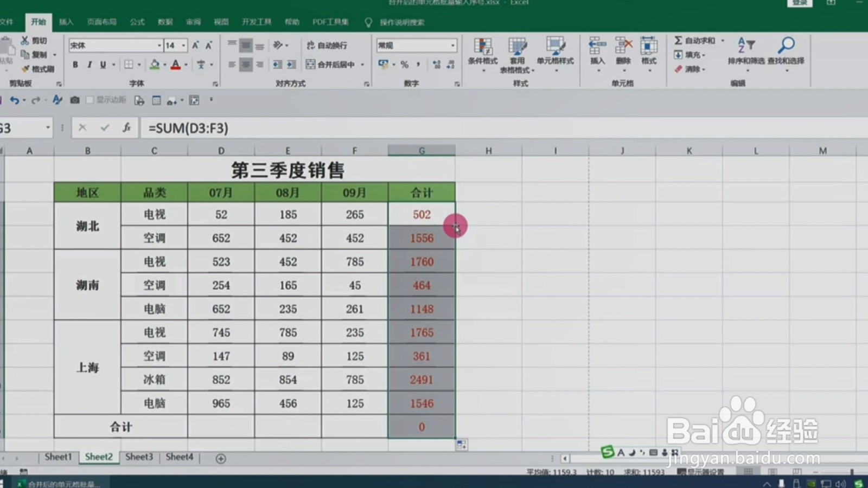Toggle Bold formatting on selected cells

click(x=74, y=65)
